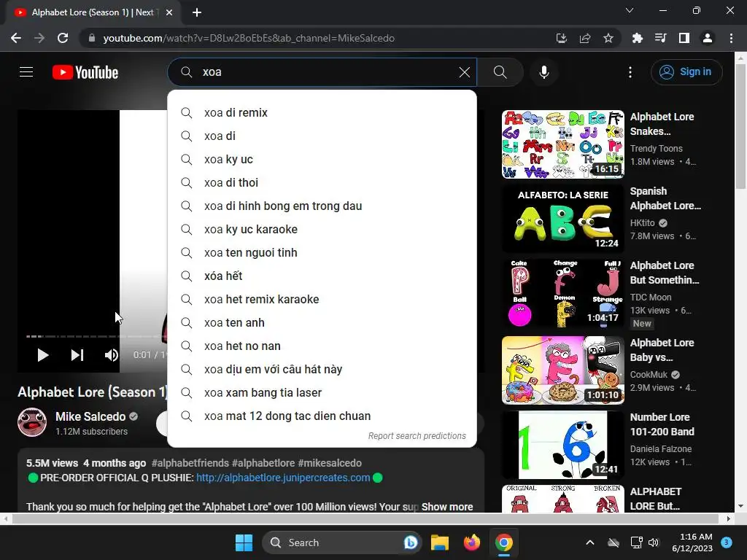Go to the YouTube home logo
This screenshot has height=560, width=747.
tap(85, 72)
